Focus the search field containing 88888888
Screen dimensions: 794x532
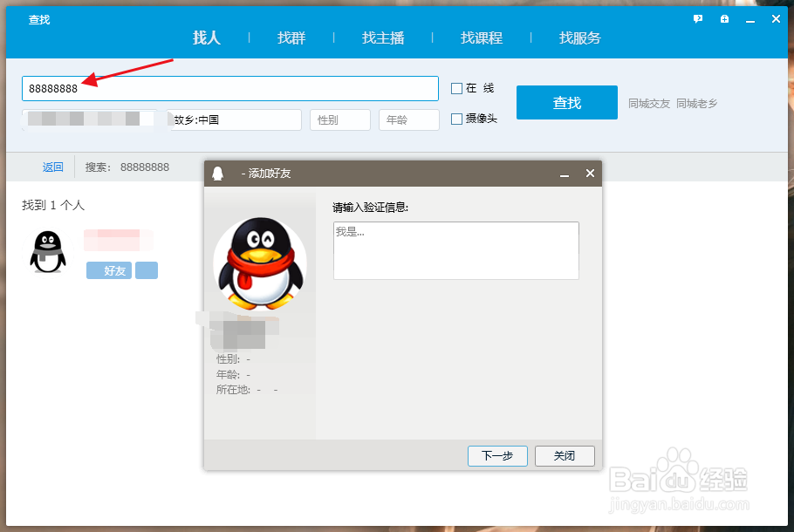click(229, 89)
